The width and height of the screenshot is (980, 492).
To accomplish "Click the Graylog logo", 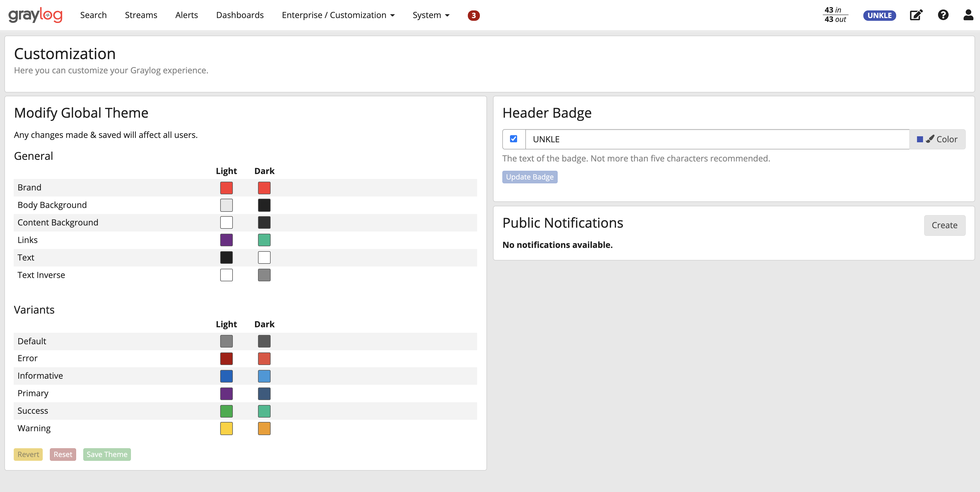I will 35,15.
